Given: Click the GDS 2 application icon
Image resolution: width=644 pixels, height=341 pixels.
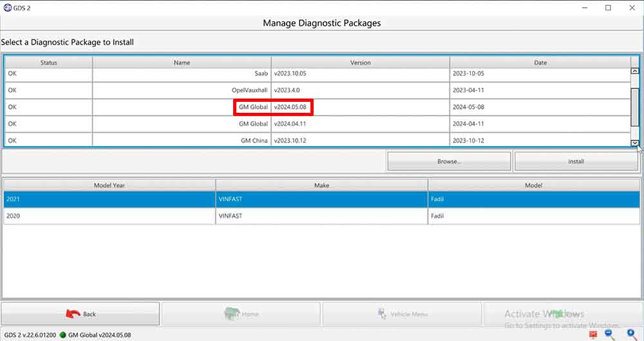Looking at the screenshot, I should pos(7,7).
